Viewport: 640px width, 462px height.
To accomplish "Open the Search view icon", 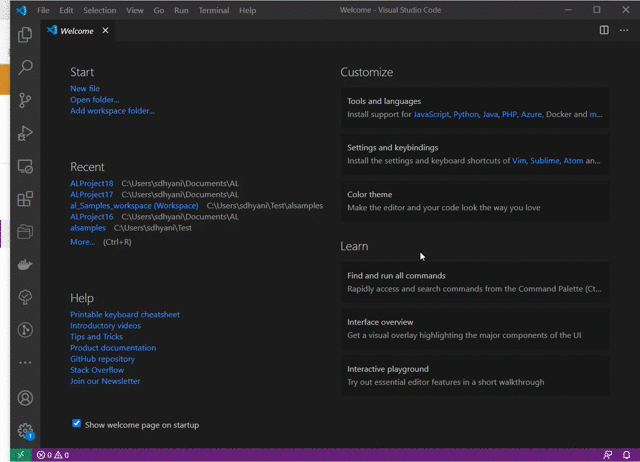I will coord(25,67).
